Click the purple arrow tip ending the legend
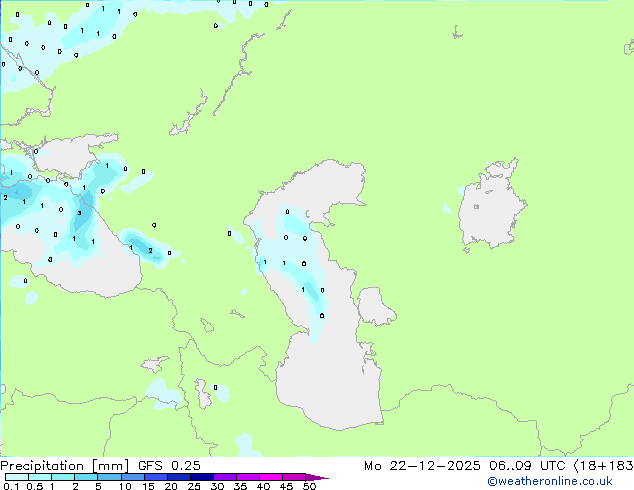This screenshot has width=634, height=490. point(317,477)
